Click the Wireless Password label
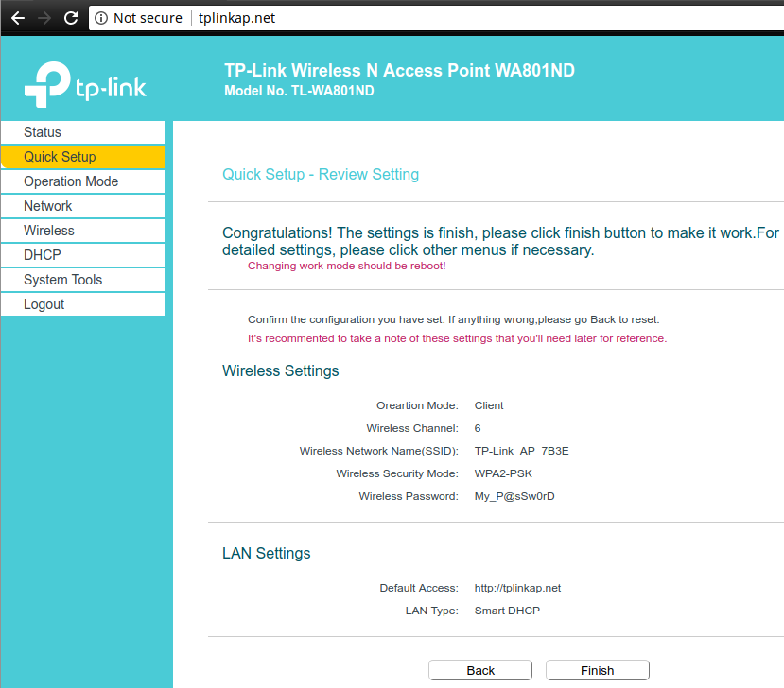 [408, 496]
